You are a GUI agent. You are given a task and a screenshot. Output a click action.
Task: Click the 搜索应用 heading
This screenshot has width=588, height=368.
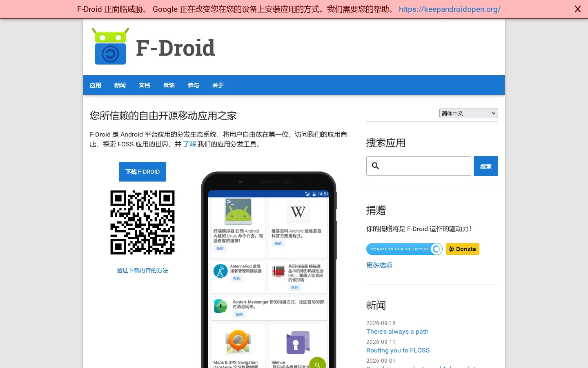point(386,143)
